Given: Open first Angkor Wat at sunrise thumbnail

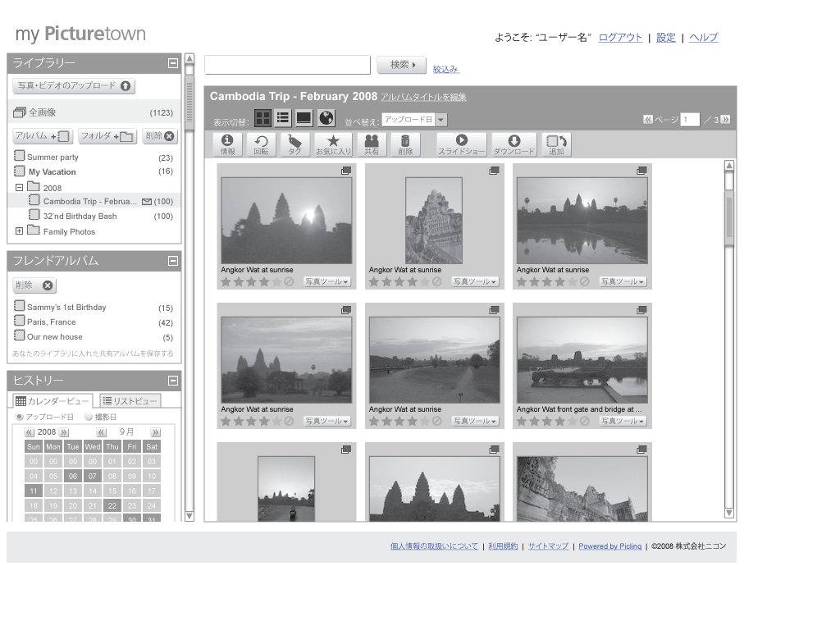Looking at the screenshot, I should (x=286, y=221).
